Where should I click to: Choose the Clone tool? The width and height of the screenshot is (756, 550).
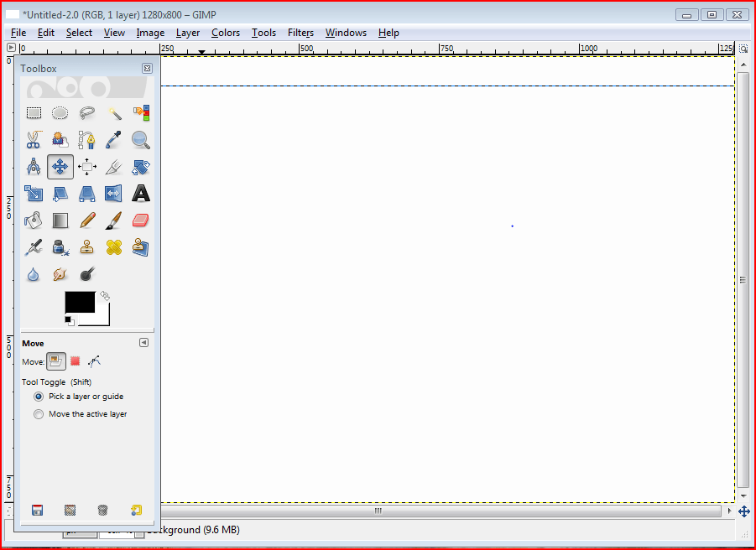click(x=86, y=246)
